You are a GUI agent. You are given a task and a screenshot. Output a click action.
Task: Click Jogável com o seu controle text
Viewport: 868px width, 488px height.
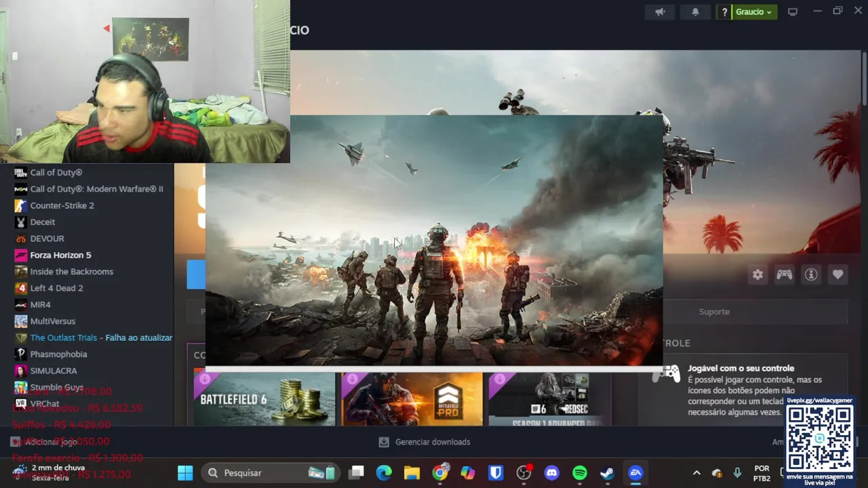[741, 368]
